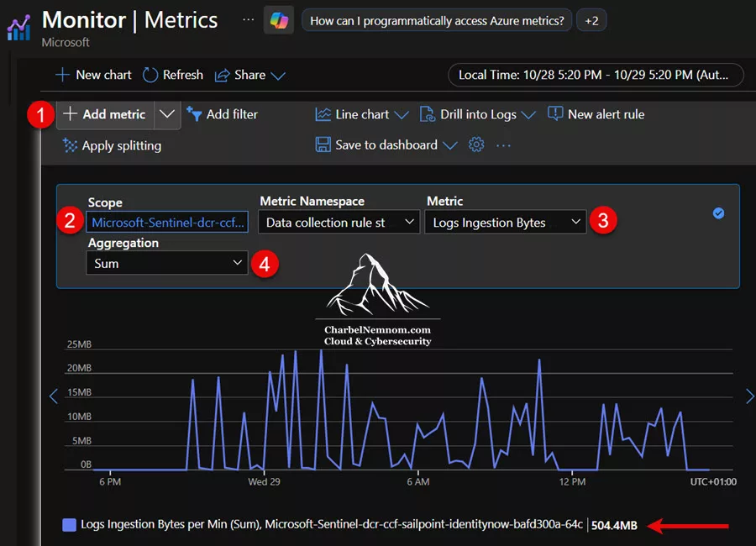Click the New alert rule icon
Image resolution: width=756 pixels, height=546 pixels.
(555, 114)
